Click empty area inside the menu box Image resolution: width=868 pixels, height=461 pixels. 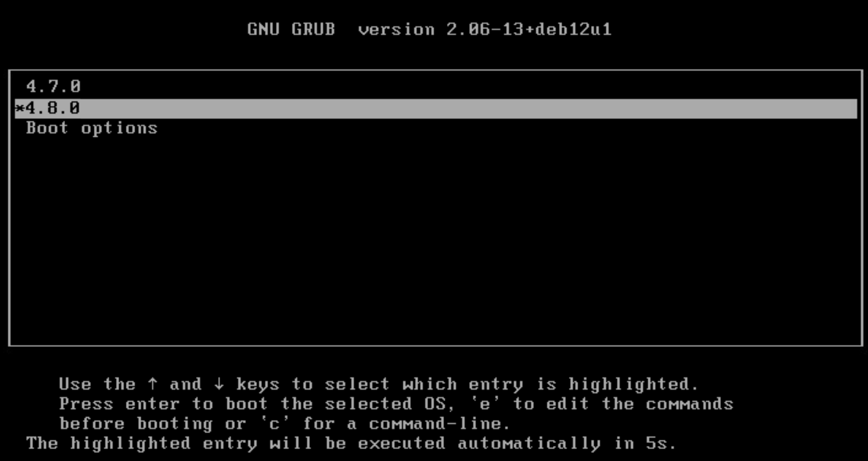tap(436, 237)
